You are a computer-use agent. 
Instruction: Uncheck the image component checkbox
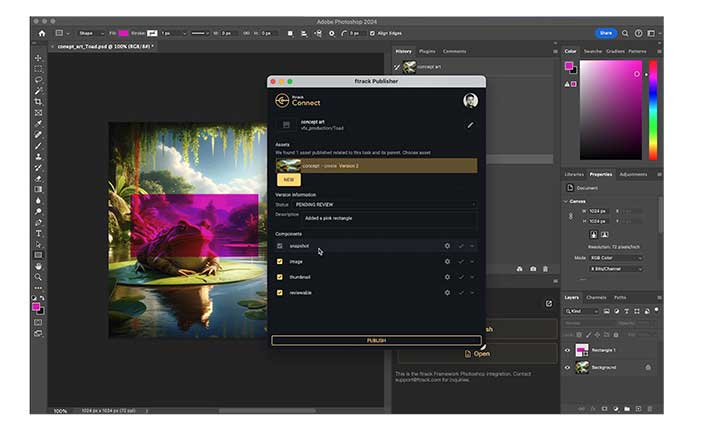pyautogui.click(x=280, y=262)
